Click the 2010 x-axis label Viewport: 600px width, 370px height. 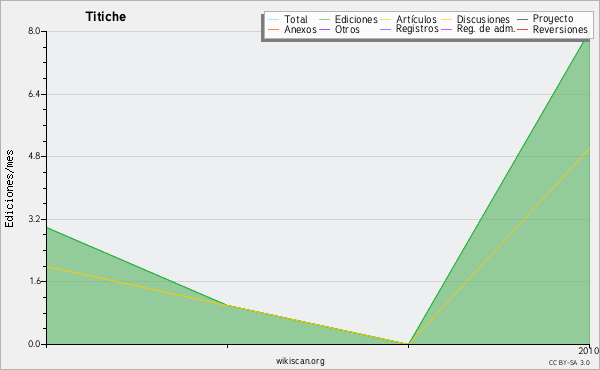point(589,351)
